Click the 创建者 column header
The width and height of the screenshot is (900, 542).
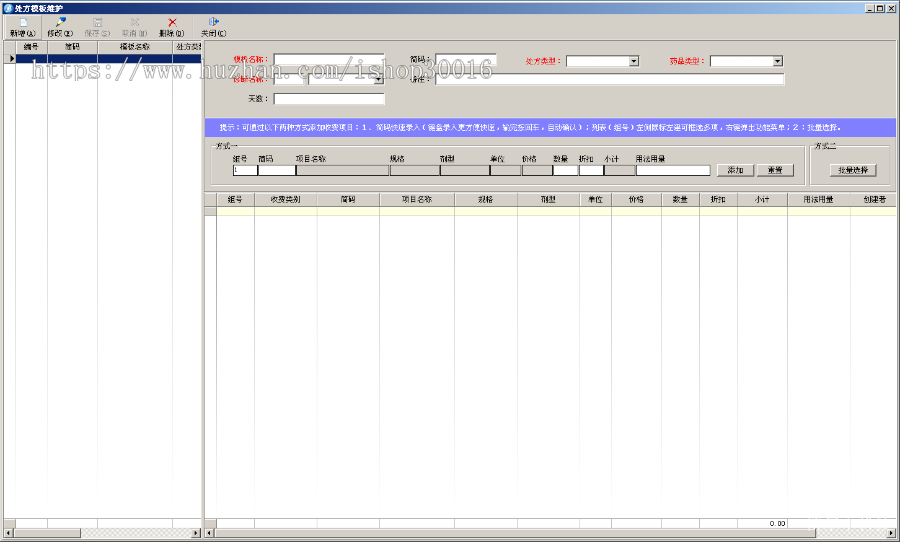[x=874, y=199]
